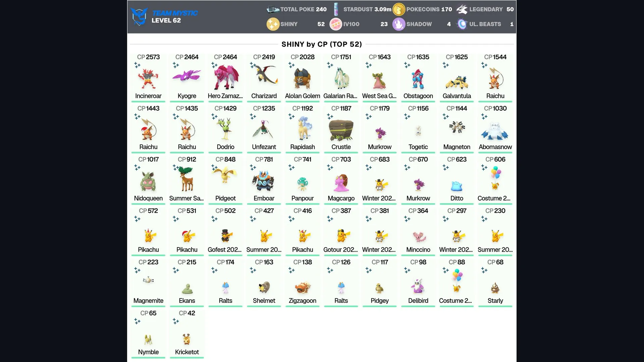This screenshot has width=644, height=362.
Task: Select the Emboar sprite
Action: 263,181
